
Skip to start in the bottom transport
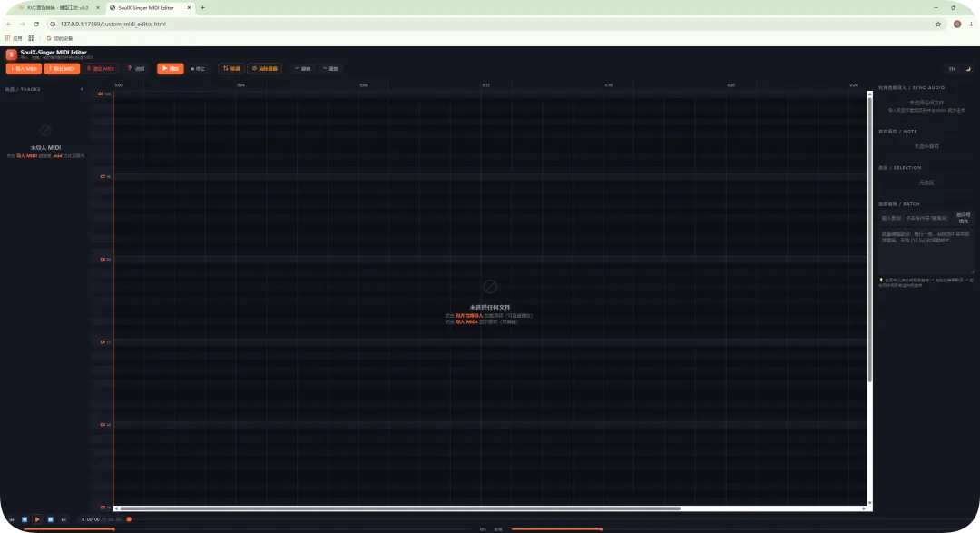click(x=11, y=520)
